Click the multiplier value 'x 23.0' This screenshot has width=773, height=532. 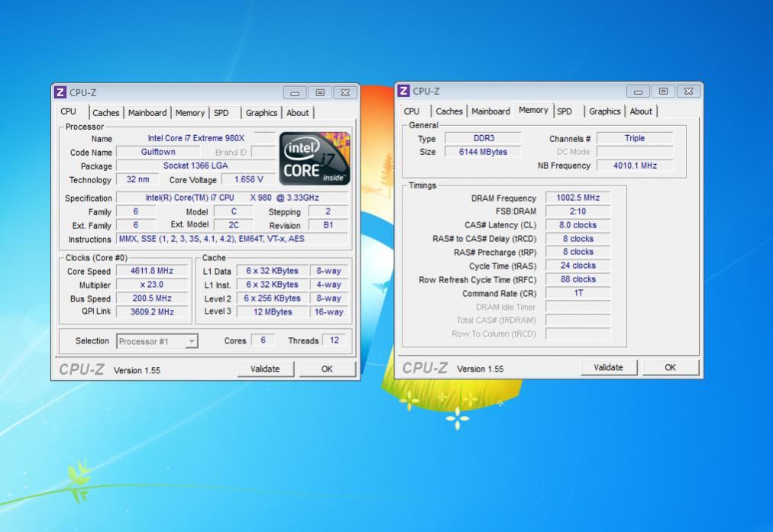tap(152, 285)
